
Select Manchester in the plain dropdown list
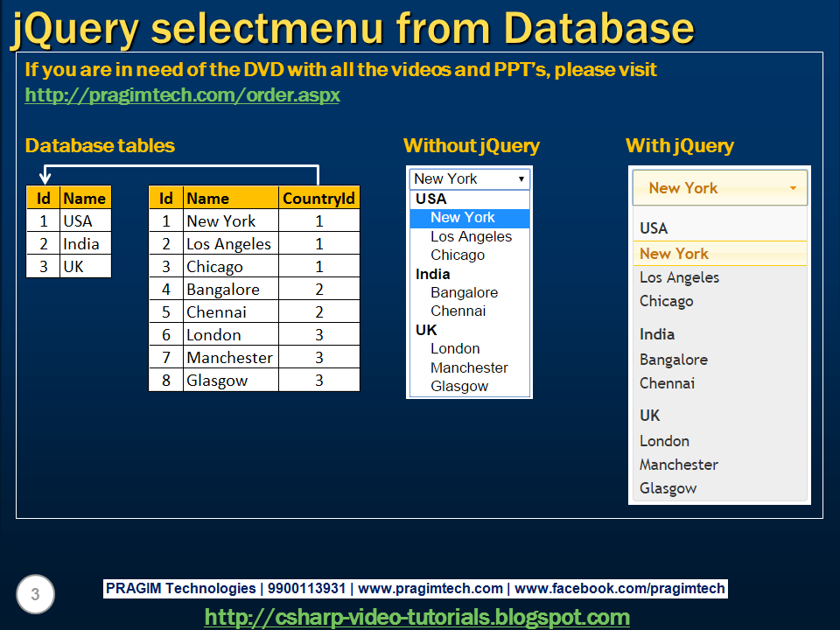click(470, 367)
